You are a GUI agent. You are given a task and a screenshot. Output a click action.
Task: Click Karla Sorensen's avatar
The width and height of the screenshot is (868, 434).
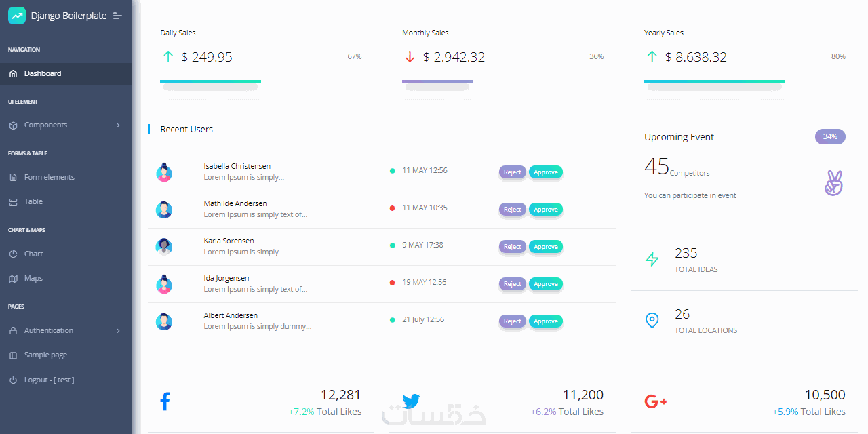coord(164,247)
